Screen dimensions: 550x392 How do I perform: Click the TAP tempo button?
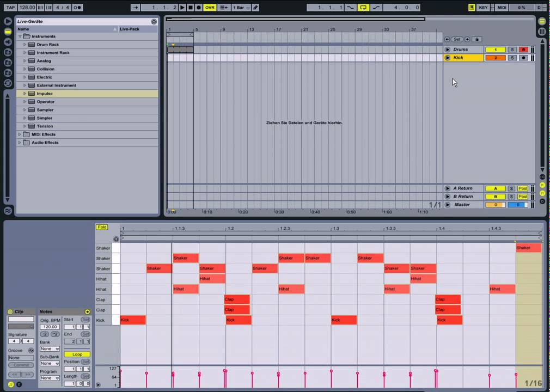pyautogui.click(x=10, y=8)
